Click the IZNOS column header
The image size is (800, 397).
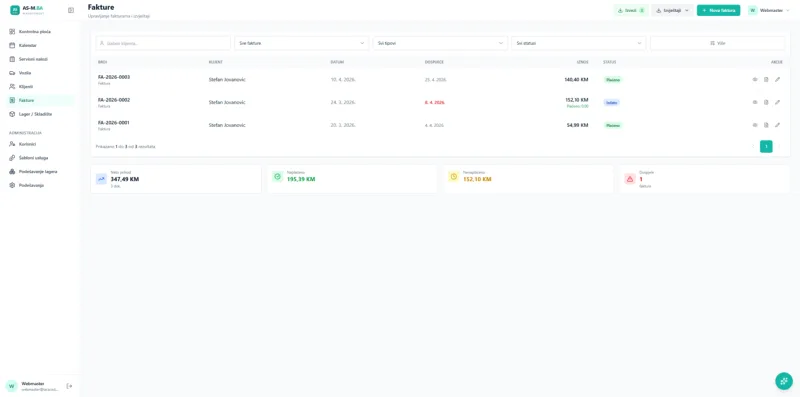tap(583, 62)
